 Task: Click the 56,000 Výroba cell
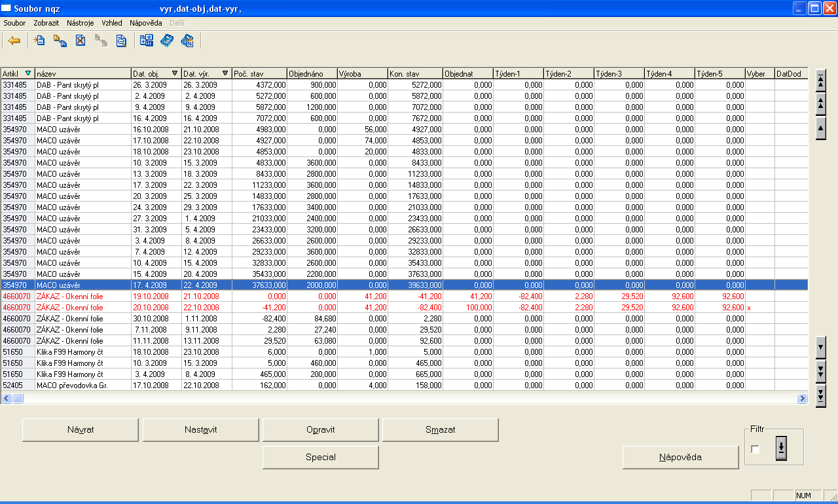pyautogui.click(x=362, y=130)
